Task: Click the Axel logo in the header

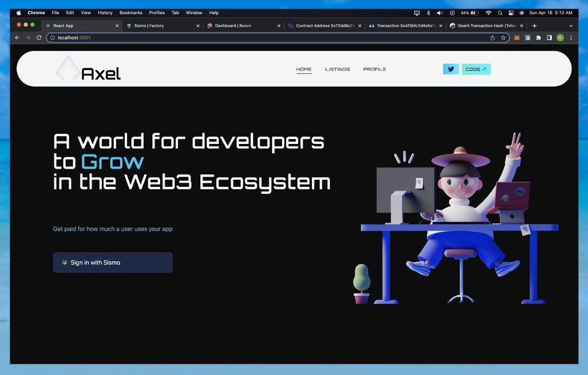Action: (88, 69)
